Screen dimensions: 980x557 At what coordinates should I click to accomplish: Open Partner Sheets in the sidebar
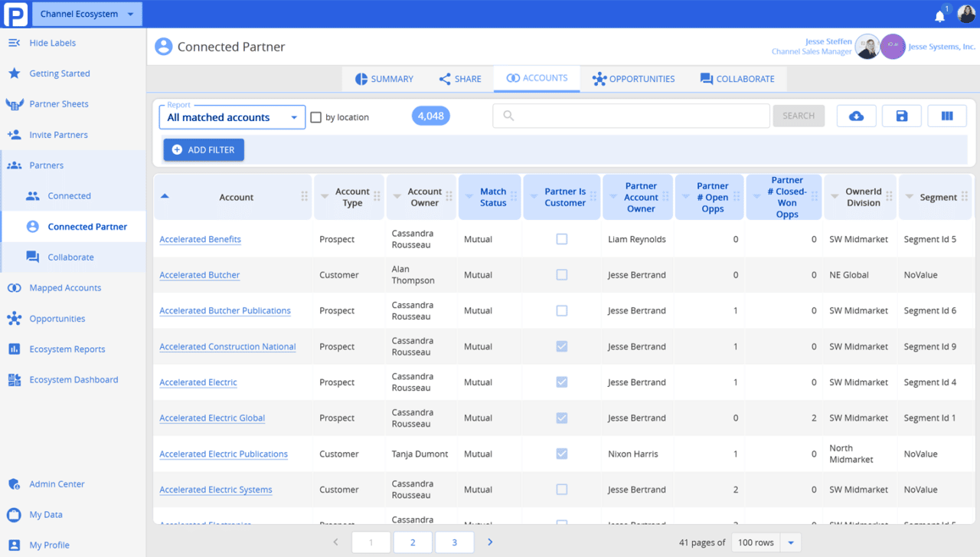click(59, 104)
